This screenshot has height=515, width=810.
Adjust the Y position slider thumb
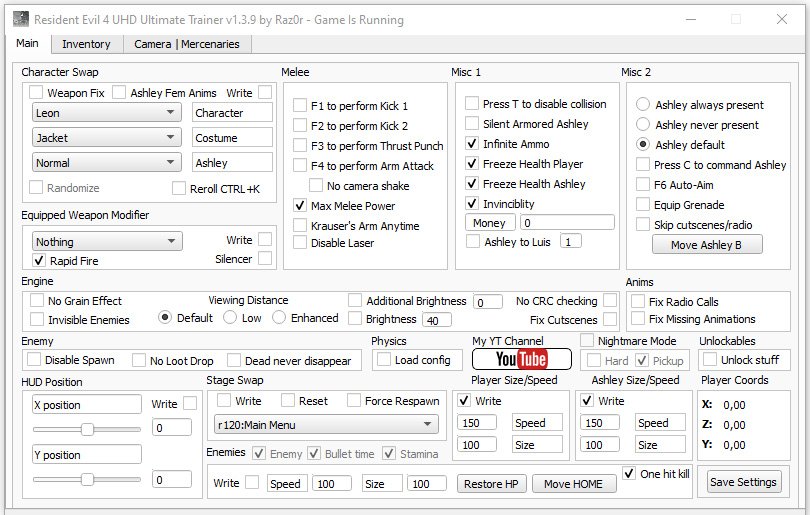tap(87, 479)
